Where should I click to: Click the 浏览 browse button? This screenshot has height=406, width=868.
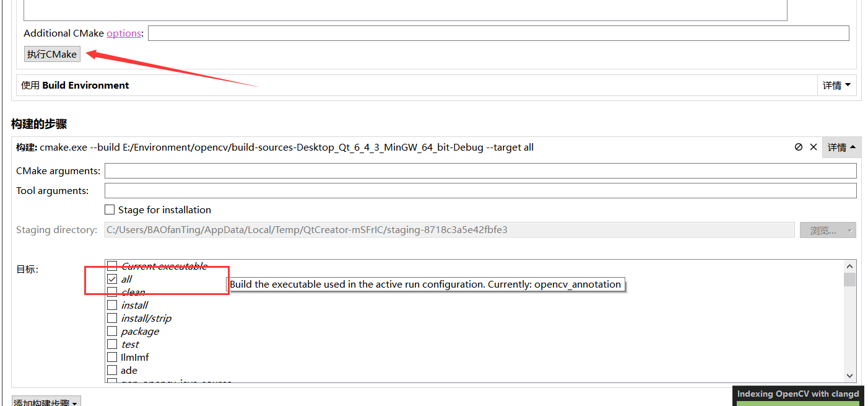(x=828, y=230)
